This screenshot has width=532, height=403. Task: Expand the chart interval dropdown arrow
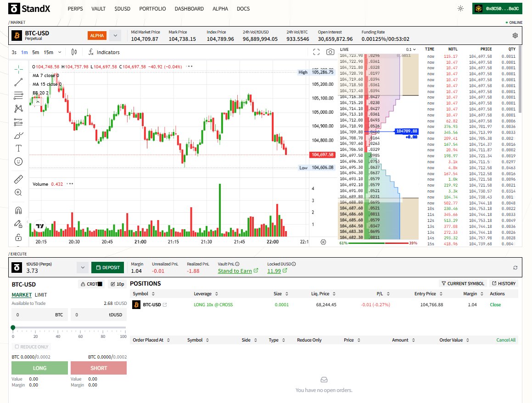click(x=60, y=52)
